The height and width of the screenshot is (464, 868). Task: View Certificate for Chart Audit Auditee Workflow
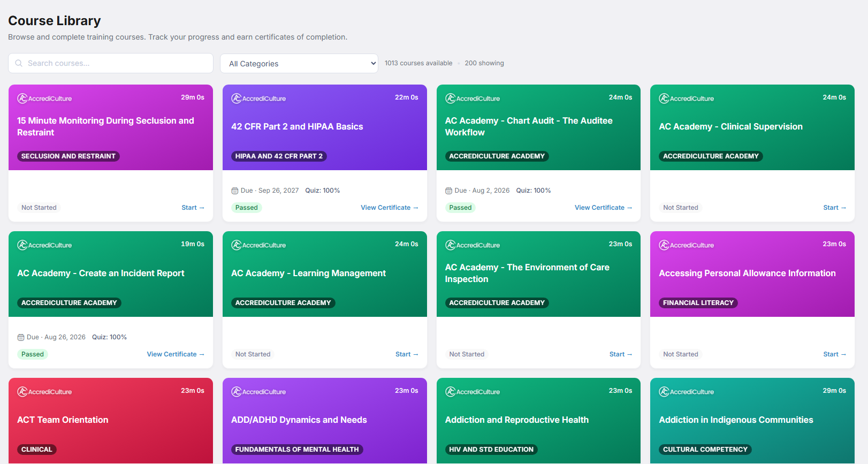603,208
